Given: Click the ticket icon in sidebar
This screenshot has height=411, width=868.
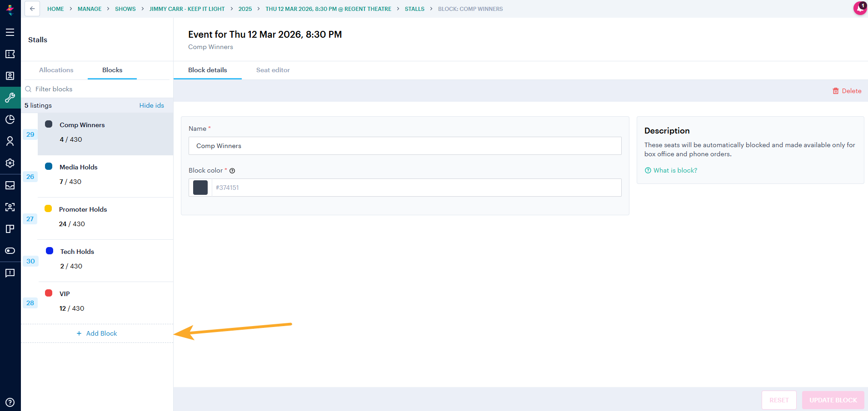Looking at the screenshot, I should [10, 54].
